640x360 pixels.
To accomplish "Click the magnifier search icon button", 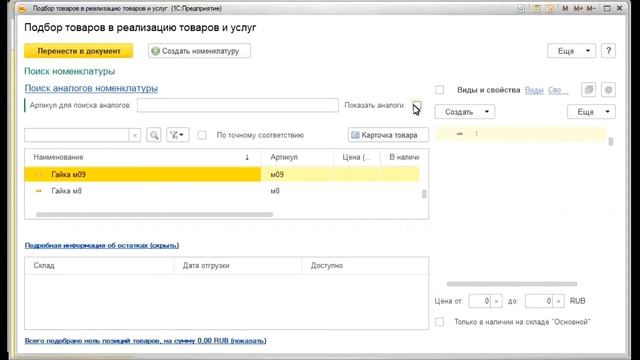I will click(x=154, y=135).
